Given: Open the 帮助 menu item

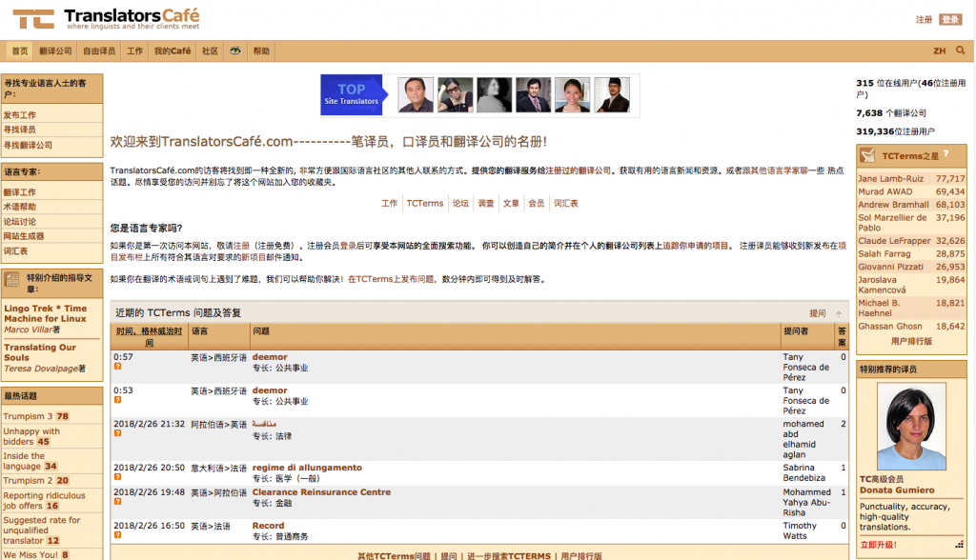Looking at the screenshot, I should pyautogui.click(x=261, y=51).
